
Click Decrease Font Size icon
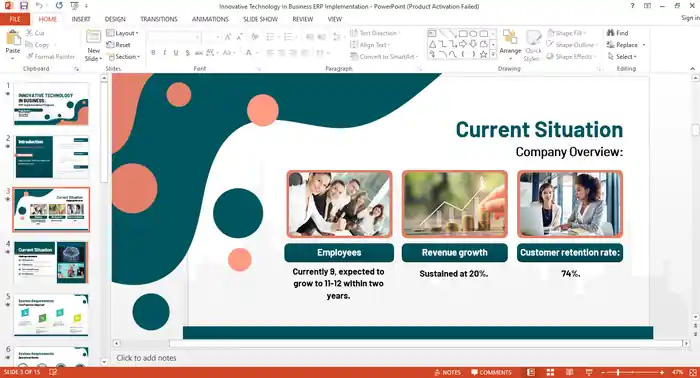coord(240,37)
